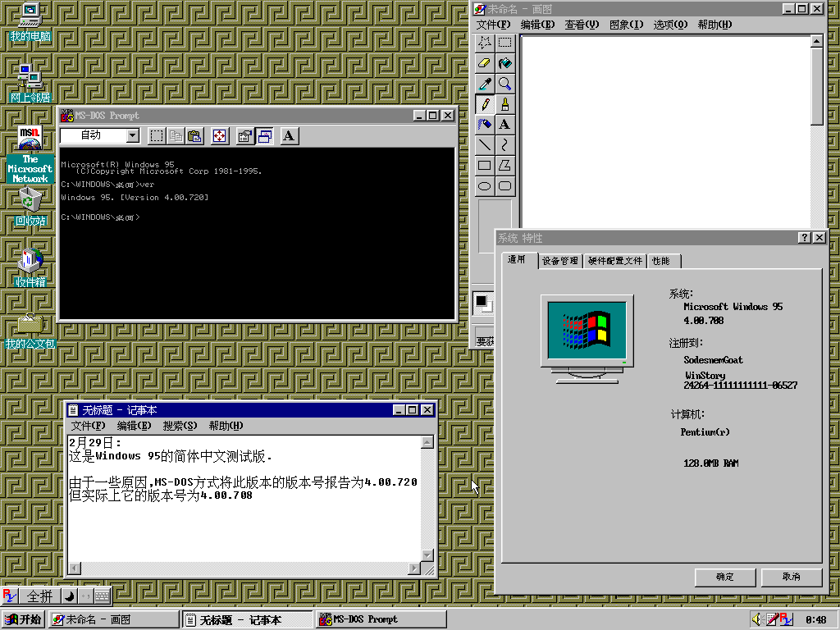This screenshot has width=840, height=630.
Task: Open the 性能 tab in System Properties
Action: click(661, 261)
